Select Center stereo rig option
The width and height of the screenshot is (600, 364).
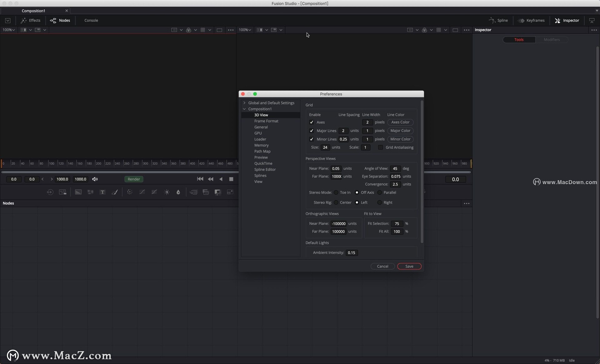336,202
